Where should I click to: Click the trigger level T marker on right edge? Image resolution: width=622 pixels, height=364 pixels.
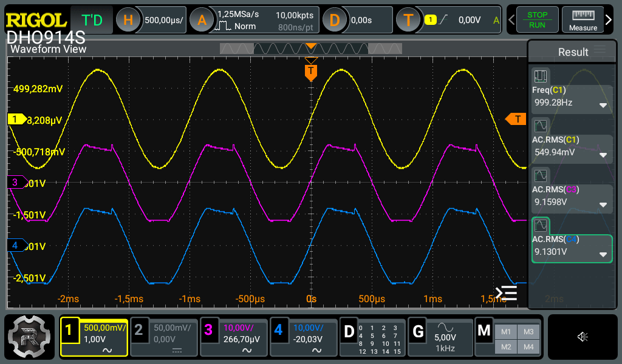[516, 119]
